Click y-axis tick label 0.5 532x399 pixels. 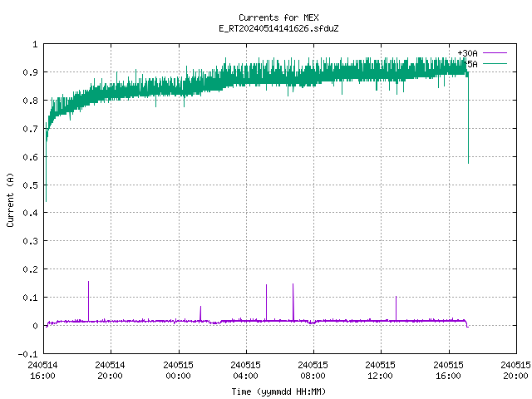pyautogui.click(x=30, y=185)
